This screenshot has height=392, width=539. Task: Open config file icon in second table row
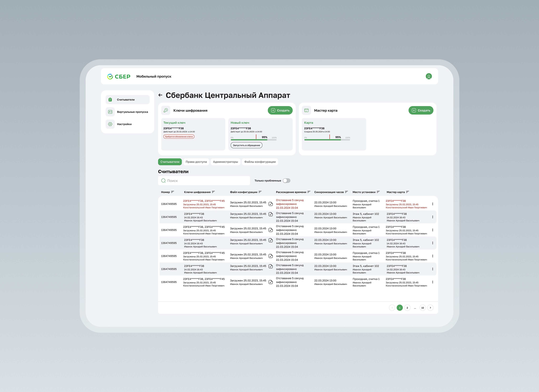(270, 214)
